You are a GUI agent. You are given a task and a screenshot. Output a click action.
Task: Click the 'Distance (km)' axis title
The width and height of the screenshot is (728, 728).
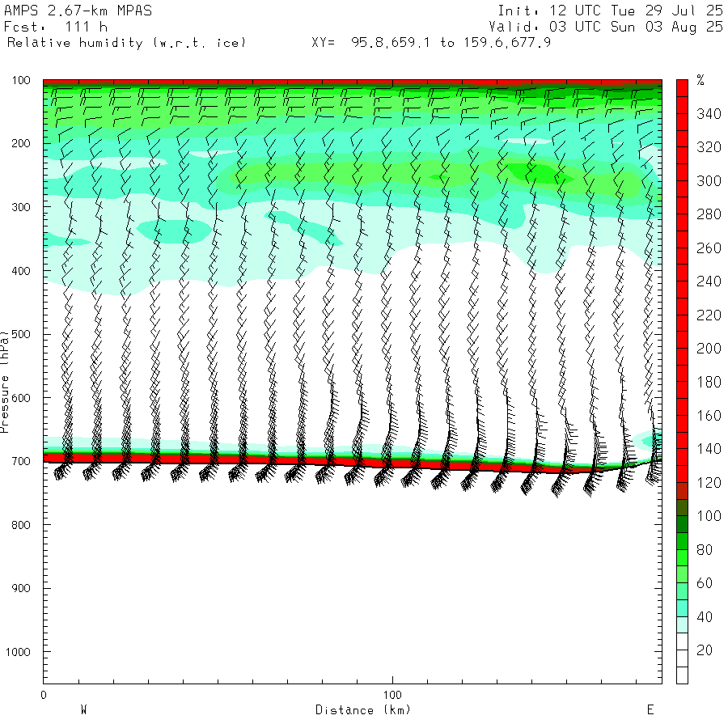(363, 710)
